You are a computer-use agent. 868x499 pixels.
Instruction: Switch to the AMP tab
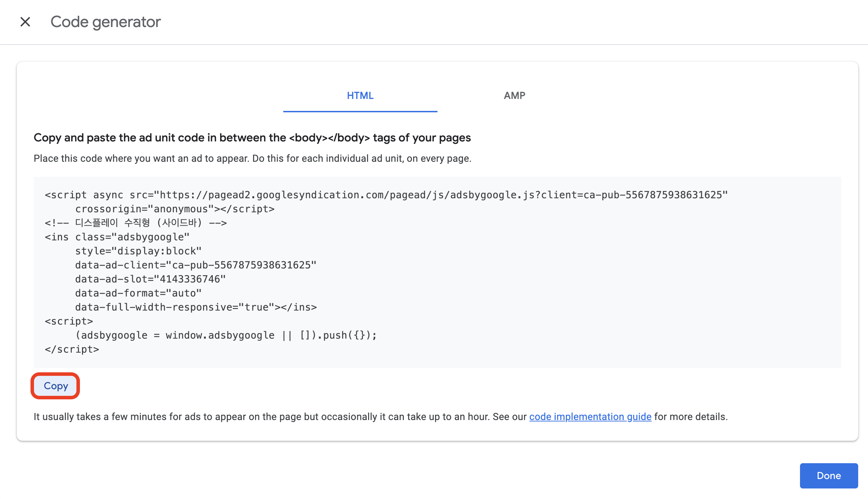click(x=514, y=95)
